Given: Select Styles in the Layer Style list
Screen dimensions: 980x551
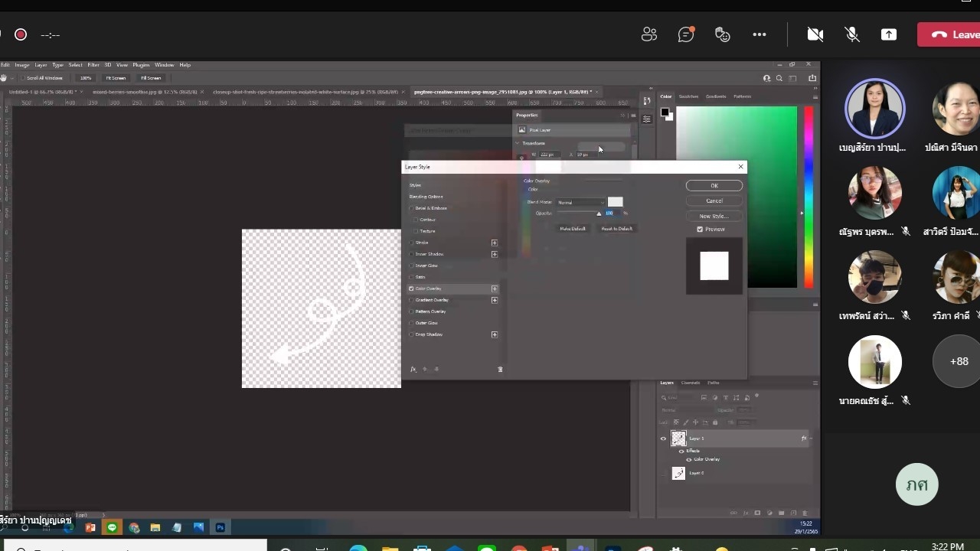Looking at the screenshot, I should tap(415, 185).
